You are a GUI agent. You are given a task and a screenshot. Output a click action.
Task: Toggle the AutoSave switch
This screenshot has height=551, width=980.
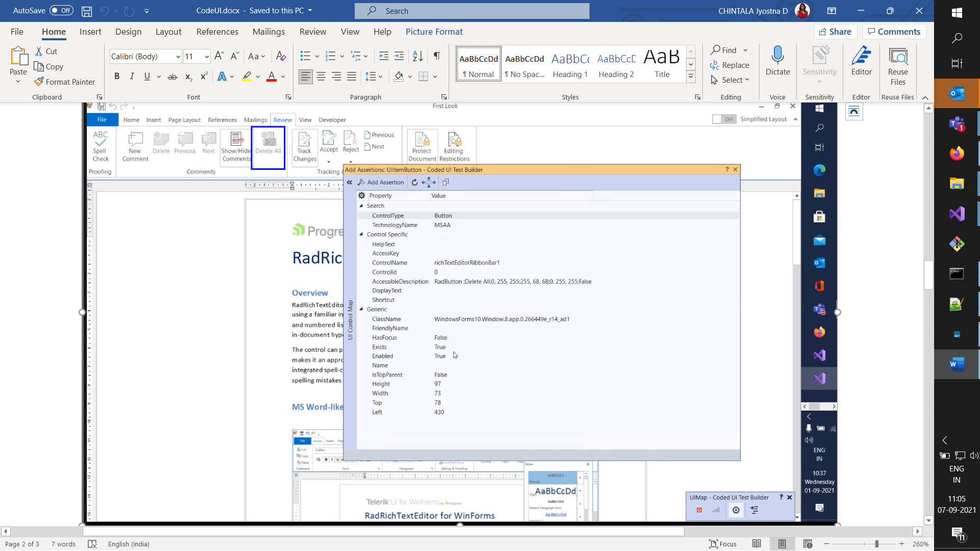[x=61, y=11]
